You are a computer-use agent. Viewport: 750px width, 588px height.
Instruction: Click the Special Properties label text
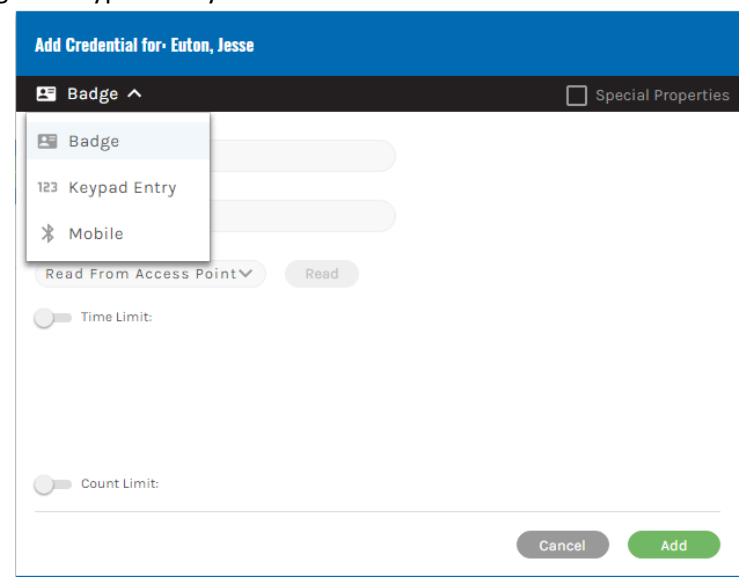(662, 95)
